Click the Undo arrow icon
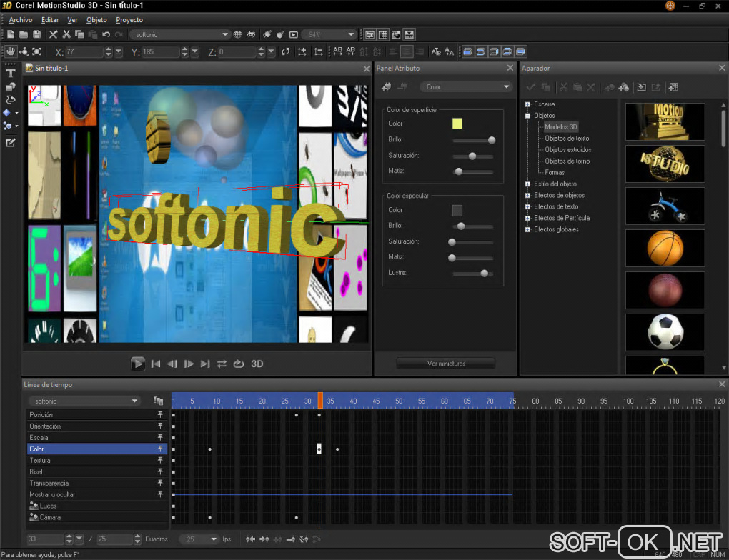This screenshot has height=560, width=729. coord(106,34)
